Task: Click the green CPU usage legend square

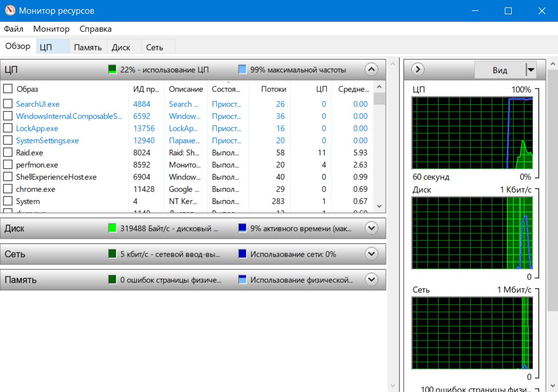Action: coord(112,69)
